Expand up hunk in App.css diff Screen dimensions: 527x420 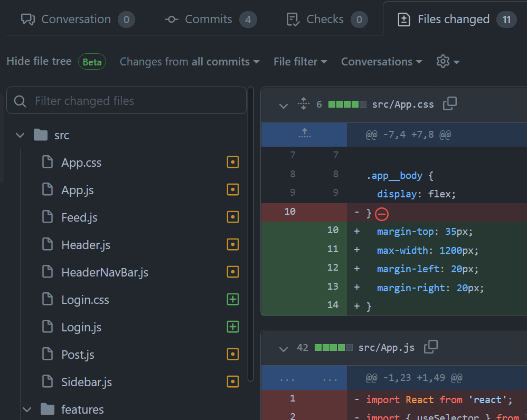click(304, 135)
